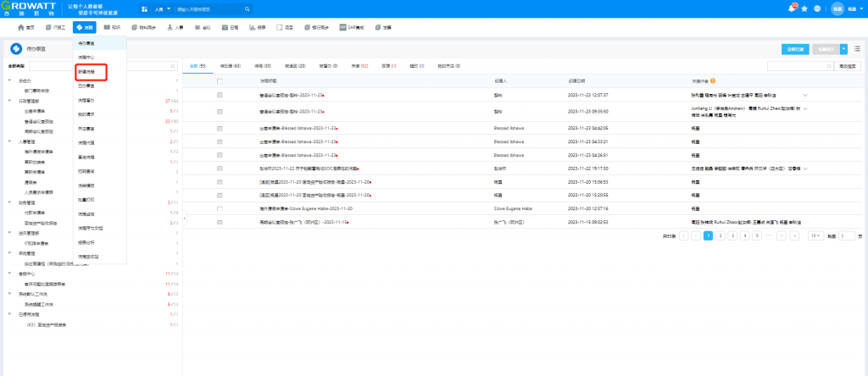
Task: Go to page 5 in the pagination
Action: click(757, 235)
